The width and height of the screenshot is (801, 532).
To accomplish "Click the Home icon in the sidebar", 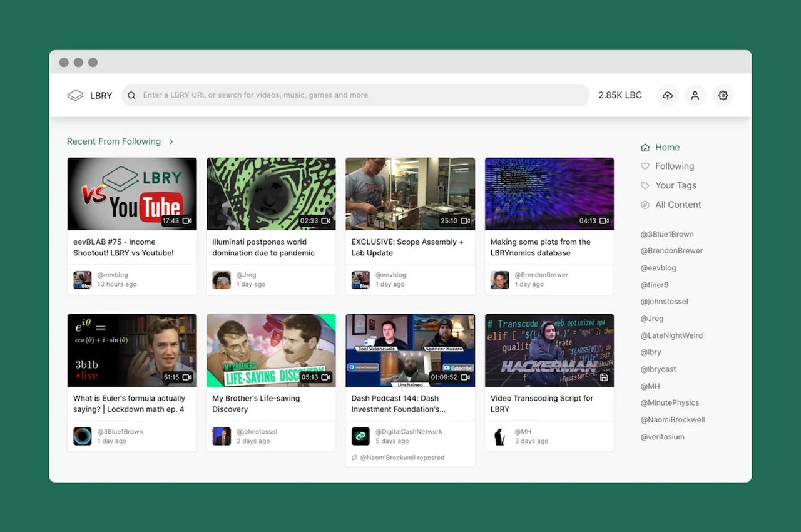I will [x=645, y=147].
